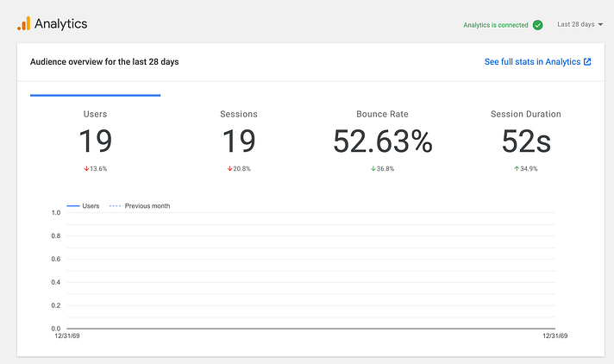614x364 pixels.
Task: Open See full stats in Analytics link
Action: coord(537,61)
